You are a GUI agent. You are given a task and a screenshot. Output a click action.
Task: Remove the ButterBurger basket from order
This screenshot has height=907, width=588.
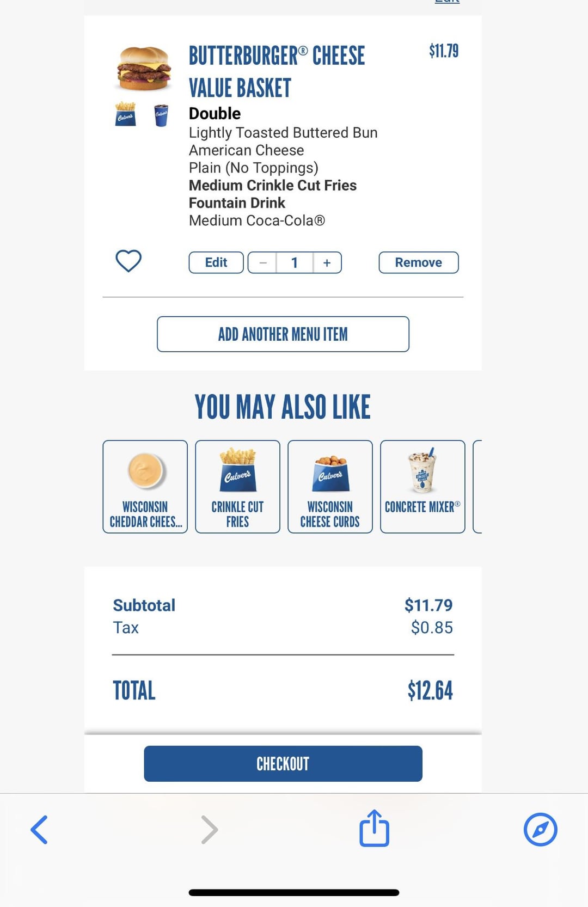pos(419,262)
